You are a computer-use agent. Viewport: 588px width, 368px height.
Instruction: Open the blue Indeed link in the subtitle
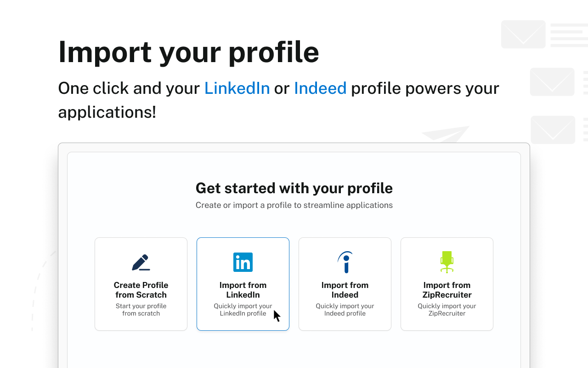pos(320,88)
